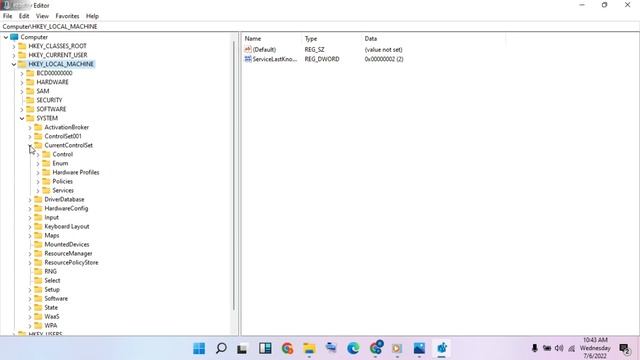Select the Select key
The width and height of the screenshot is (640, 360).
[52, 280]
